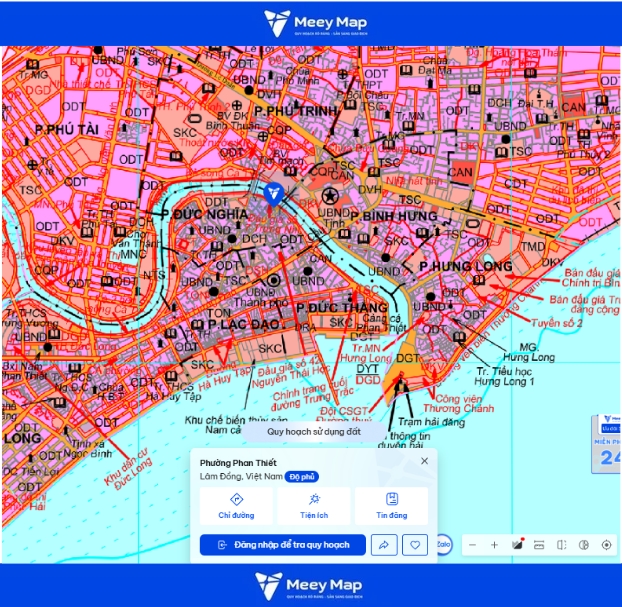Click the Đội CSGT label
This screenshot has height=607, width=622.
click(344, 411)
